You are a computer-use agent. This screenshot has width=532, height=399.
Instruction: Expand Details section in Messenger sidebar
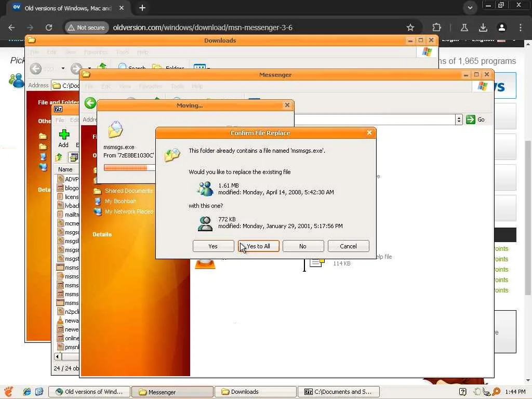coord(102,234)
